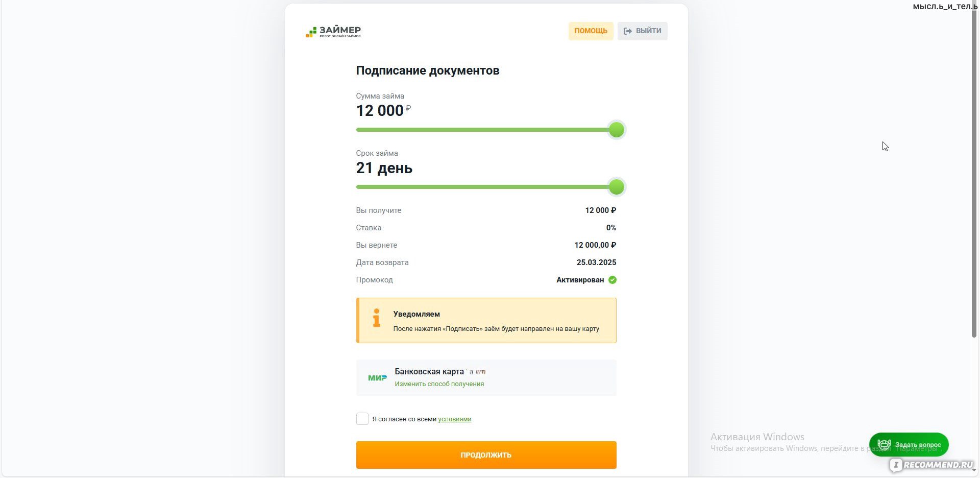The height and width of the screenshot is (478, 980).
Task: Click the loan amount slider handle
Action: (x=616, y=130)
